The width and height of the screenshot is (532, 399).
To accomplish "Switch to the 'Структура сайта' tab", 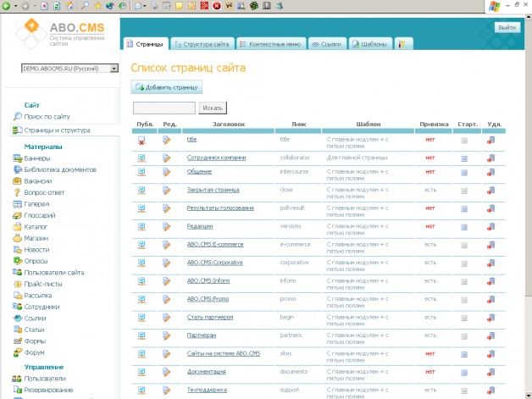I will [x=200, y=43].
